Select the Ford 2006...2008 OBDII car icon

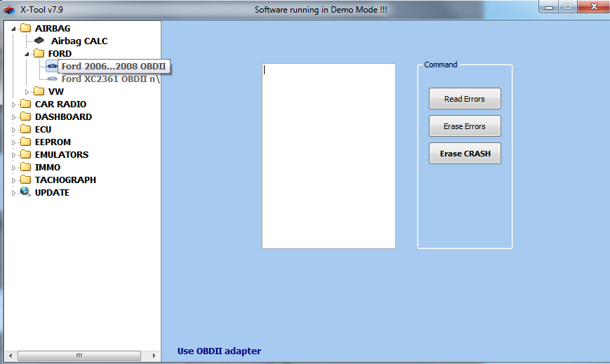(52, 67)
